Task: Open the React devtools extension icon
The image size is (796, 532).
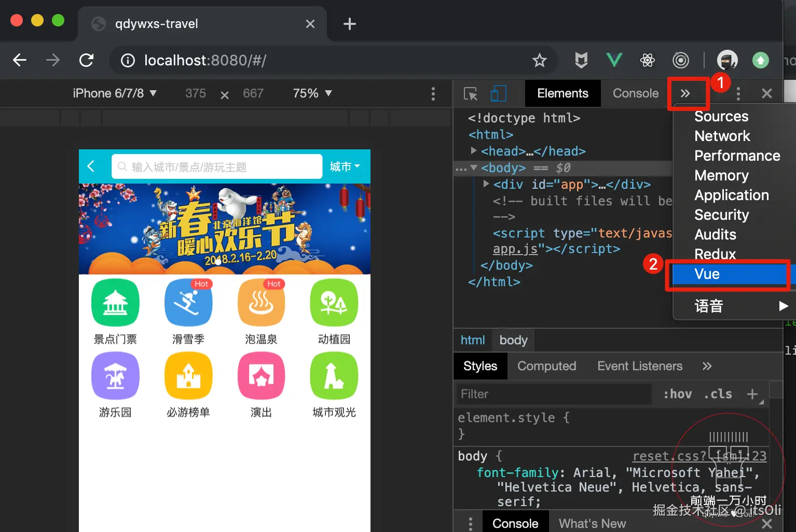Action: (x=648, y=60)
